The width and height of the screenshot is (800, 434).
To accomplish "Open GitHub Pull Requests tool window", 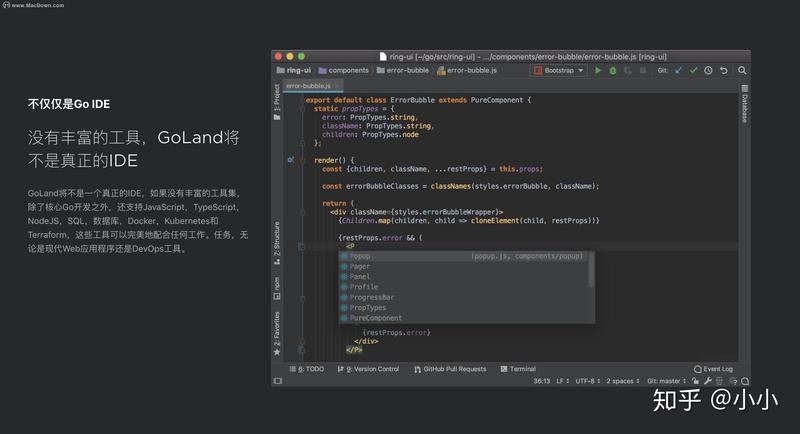I will [x=450, y=369].
